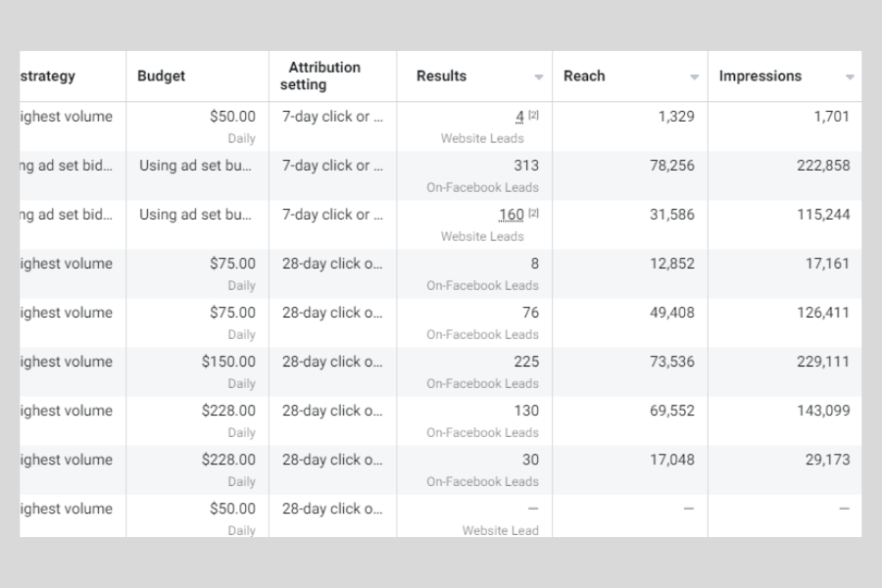882x588 pixels.
Task: Click the footnote marker beside result 4
Action: click(534, 116)
